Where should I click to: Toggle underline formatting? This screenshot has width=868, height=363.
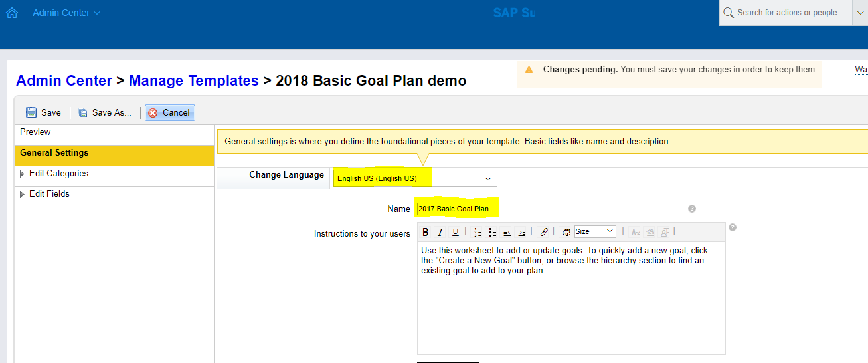coord(455,232)
